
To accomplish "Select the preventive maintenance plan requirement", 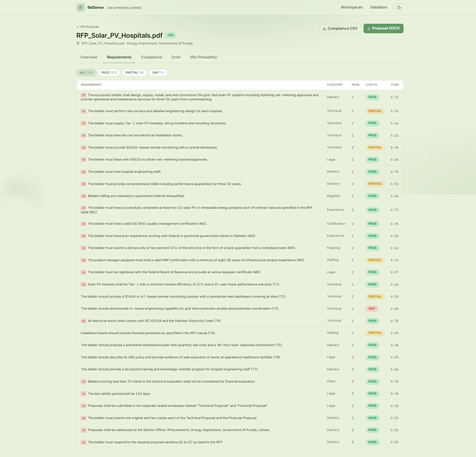I will pos(240,345).
